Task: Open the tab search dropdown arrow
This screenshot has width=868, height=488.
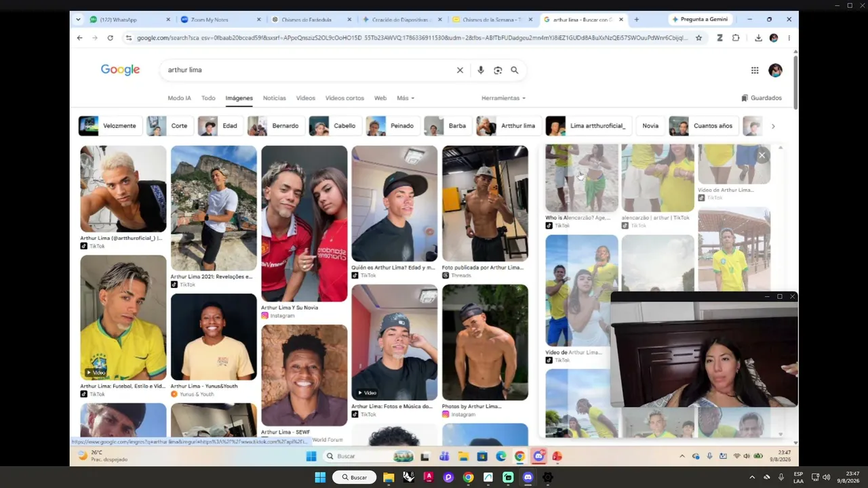Action: [x=78, y=20]
